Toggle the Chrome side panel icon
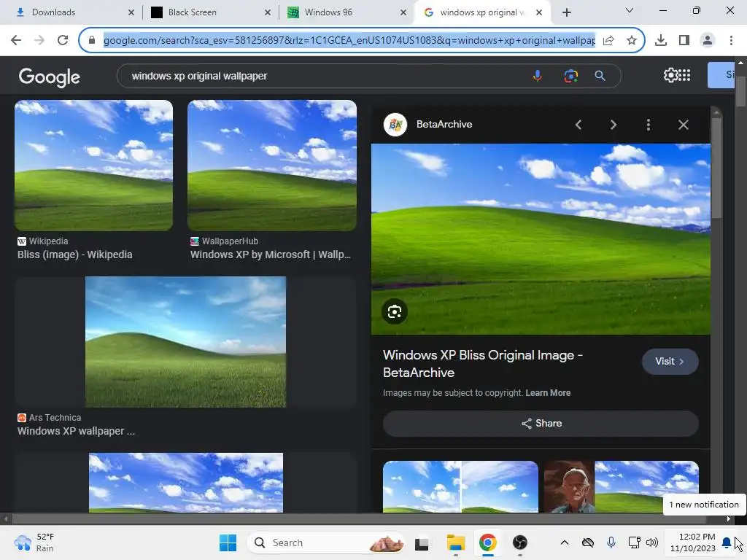This screenshot has width=747, height=560. click(684, 40)
